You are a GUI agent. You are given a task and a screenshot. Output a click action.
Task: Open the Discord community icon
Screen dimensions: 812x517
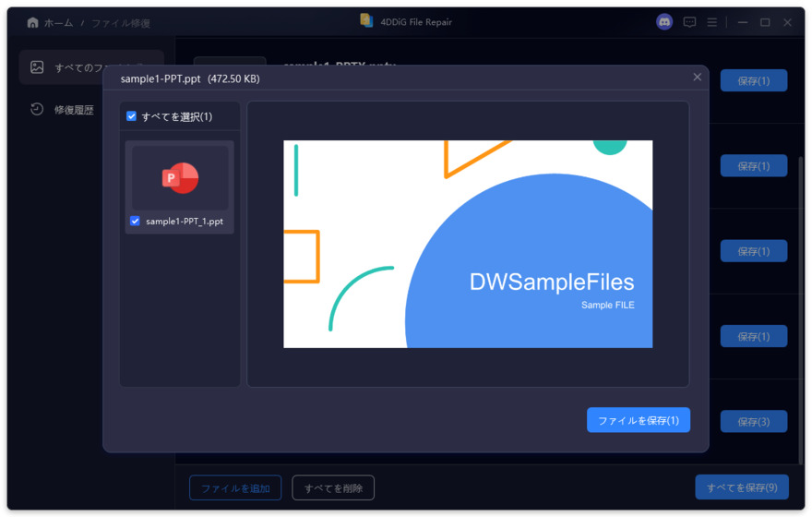664,22
